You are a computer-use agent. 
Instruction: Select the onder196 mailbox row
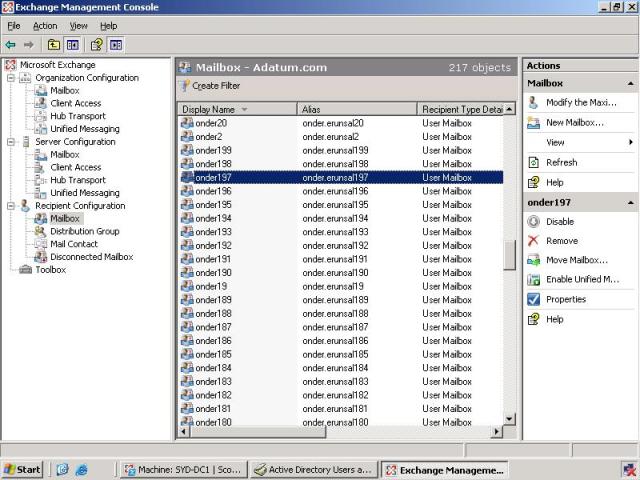[x=341, y=191]
